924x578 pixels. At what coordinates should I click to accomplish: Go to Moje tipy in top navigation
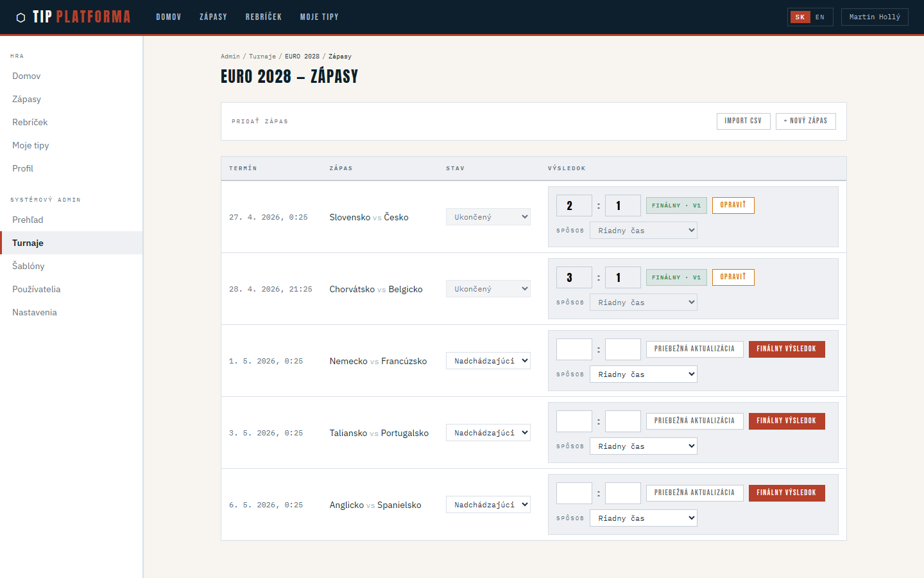pyautogui.click(x=319, y=17)
